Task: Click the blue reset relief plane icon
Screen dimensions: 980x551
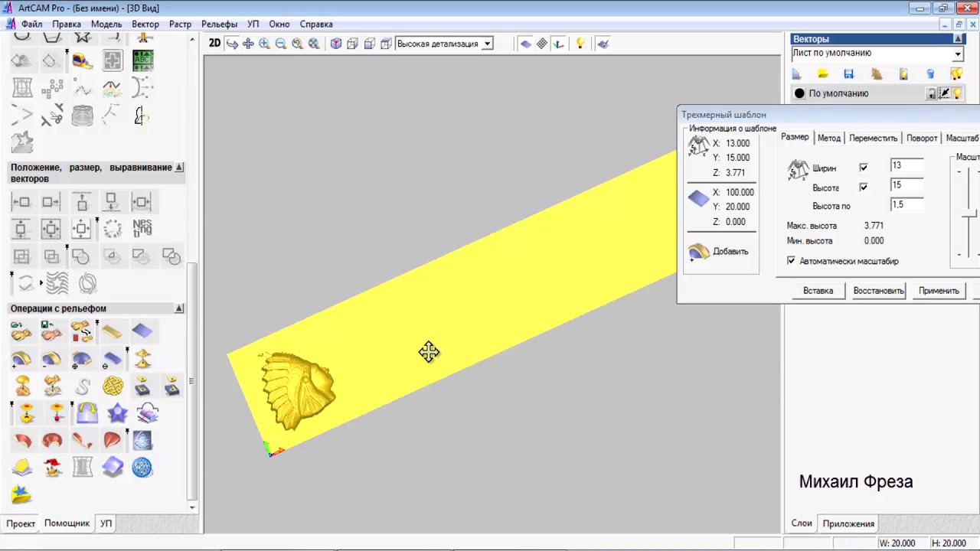Action: coord(142,331)
